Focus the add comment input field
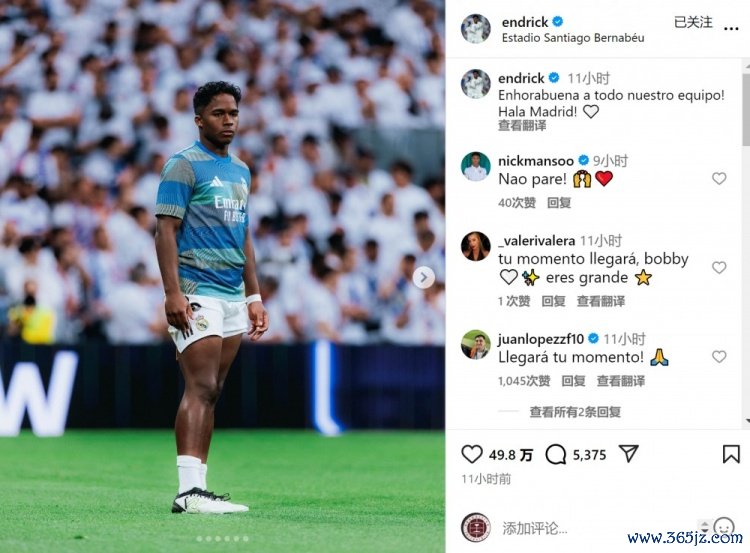The image size is (750, 553). (x=598, y=528)
